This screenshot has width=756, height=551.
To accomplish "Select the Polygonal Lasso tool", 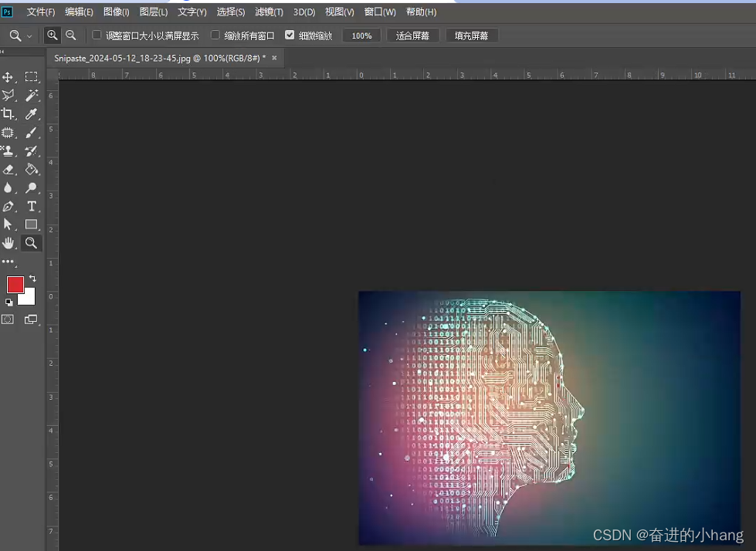I will [x=8, y=96].
